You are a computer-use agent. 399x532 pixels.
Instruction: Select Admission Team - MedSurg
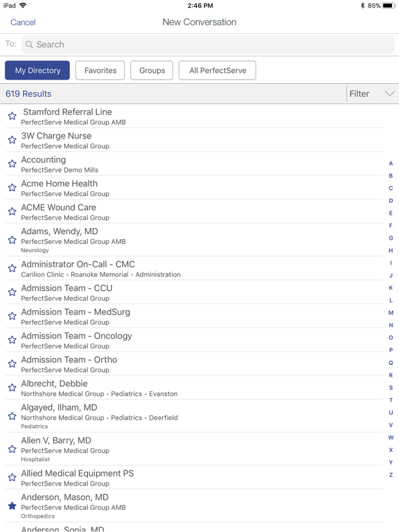194,316
